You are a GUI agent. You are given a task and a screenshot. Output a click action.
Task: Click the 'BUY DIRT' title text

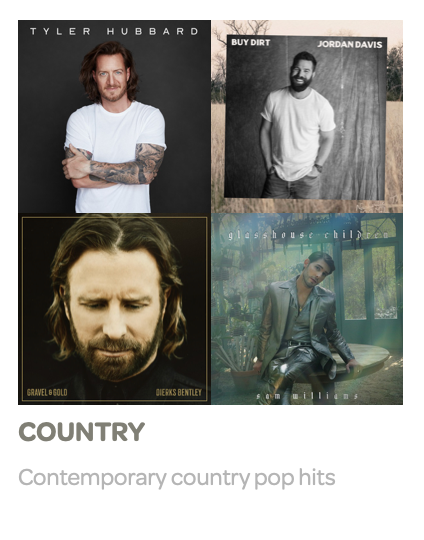(x=250, y=42)
